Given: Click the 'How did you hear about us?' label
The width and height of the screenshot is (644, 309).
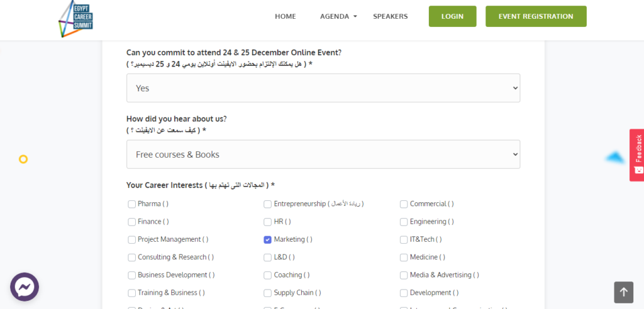Looking at the screenshot, I should point(177,119).
